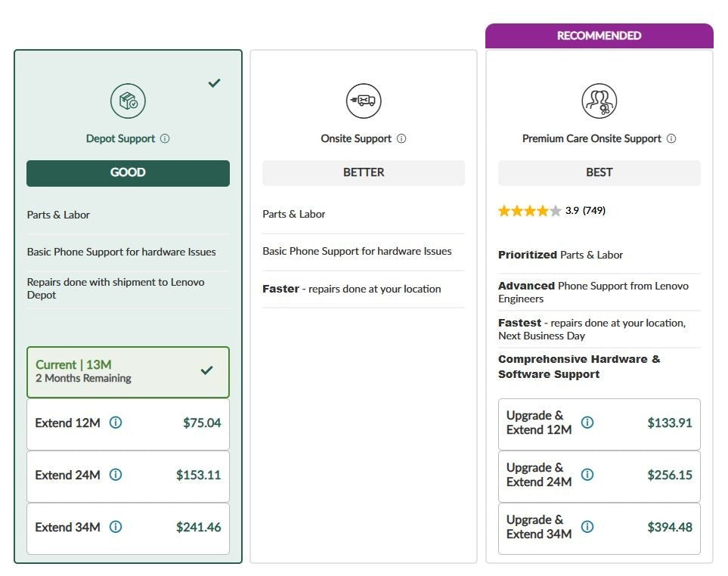728x576 pixels.
Task: Show info for Upgrade & Extend 12M
Action: point(587,423)
